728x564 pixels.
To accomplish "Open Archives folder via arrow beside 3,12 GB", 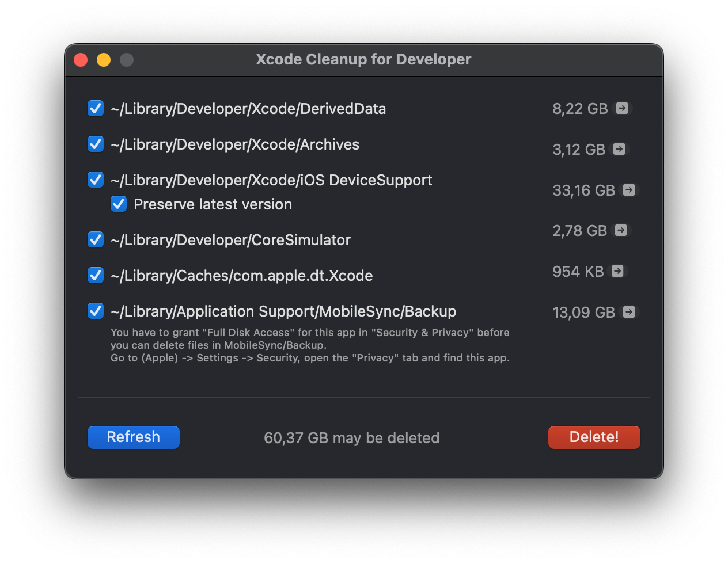I will (x=619, y=149).
